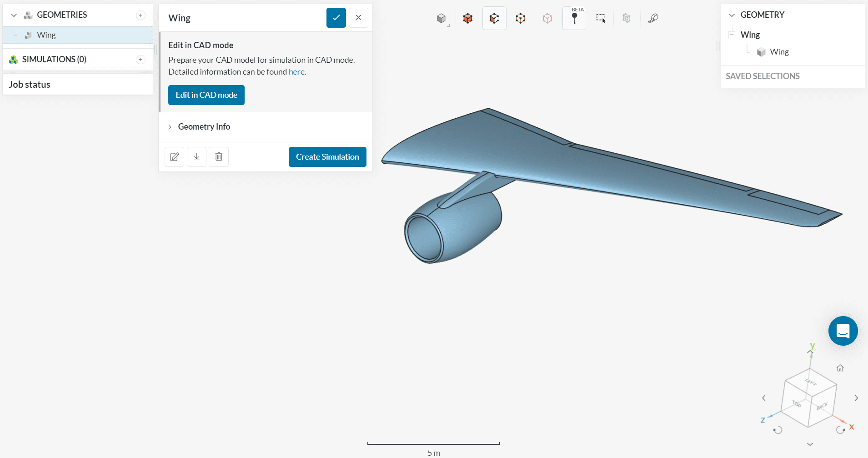
Task: Click the rename pencil icon for Wing
Action: 174,157
